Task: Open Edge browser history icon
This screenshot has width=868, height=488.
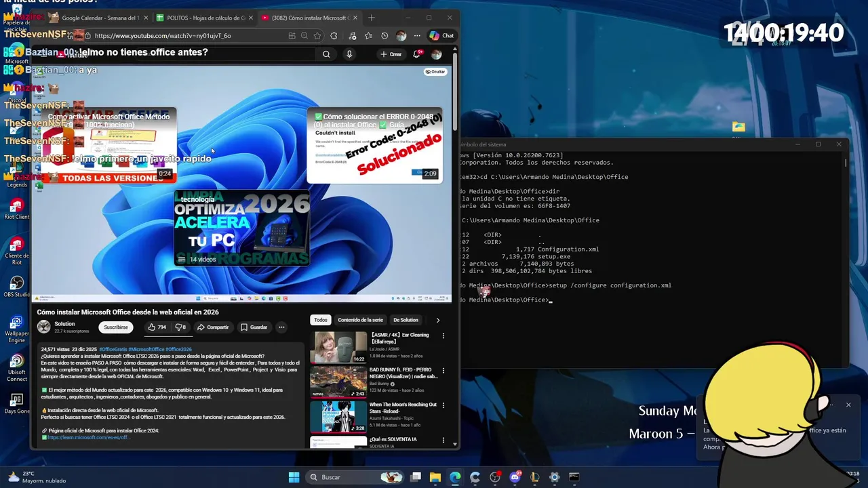Action: 384,36
